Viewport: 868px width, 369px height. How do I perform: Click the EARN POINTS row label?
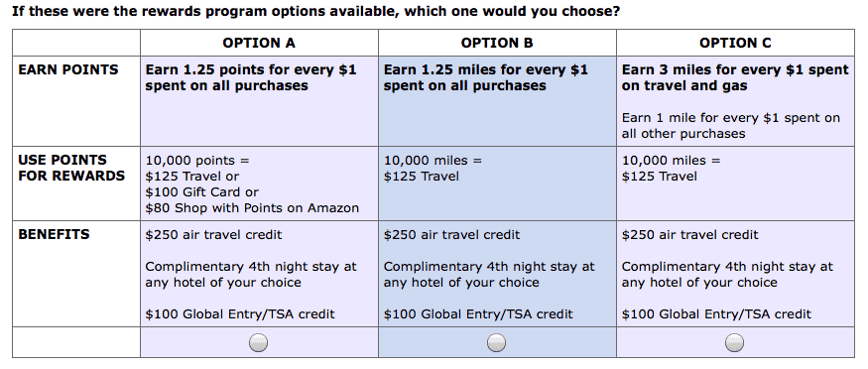point(68,69)
